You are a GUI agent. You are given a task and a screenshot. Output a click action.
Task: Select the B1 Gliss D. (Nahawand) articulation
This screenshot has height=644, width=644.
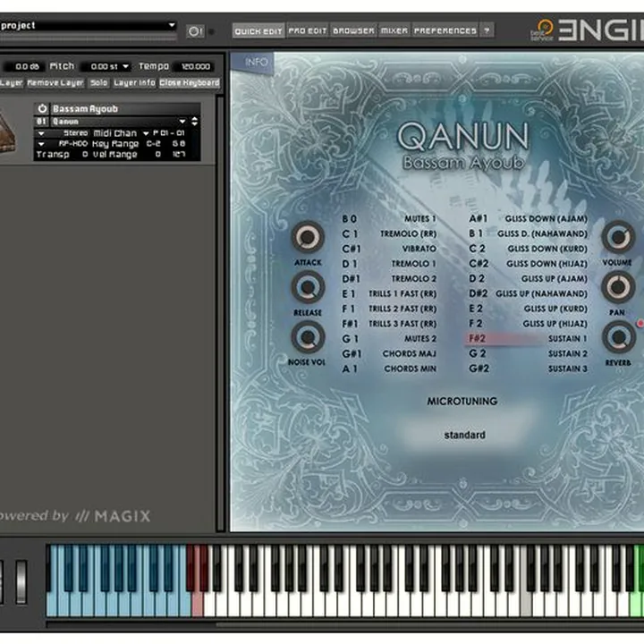click(529, 233)
